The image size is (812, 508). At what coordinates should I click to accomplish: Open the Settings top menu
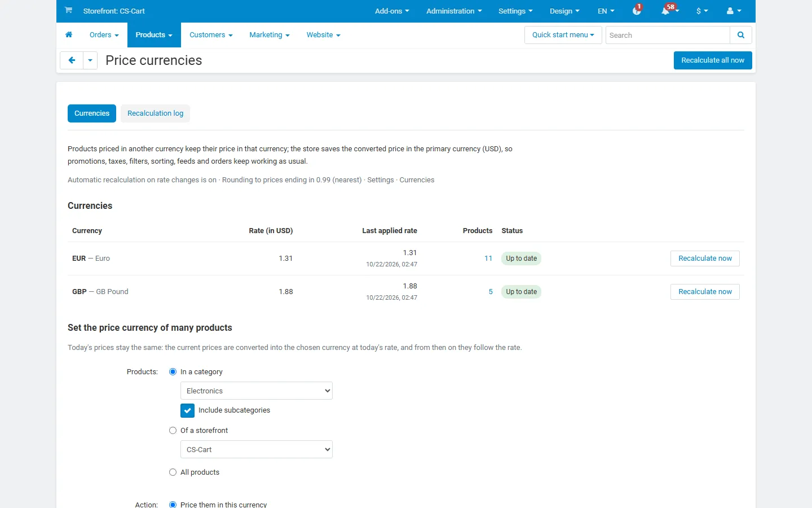click(515, 11)
